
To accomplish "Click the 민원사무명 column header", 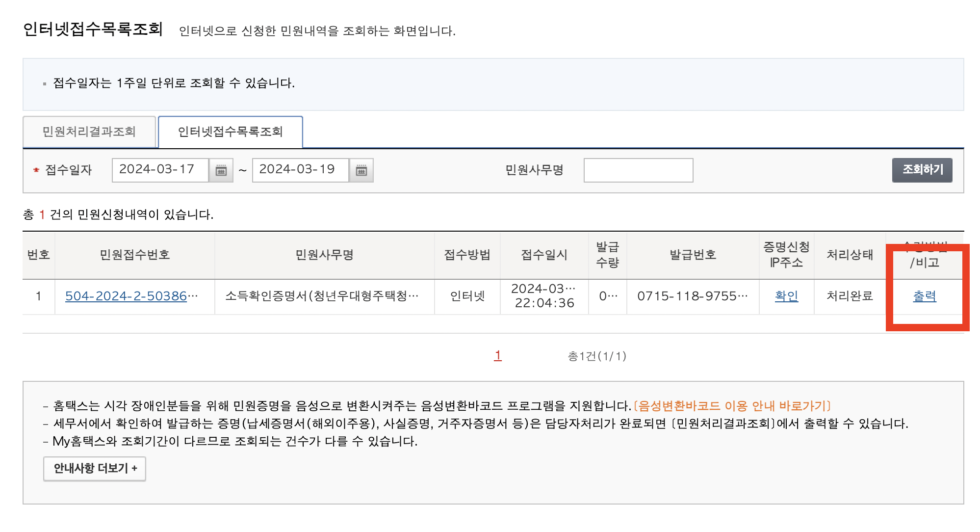I will click(x=324, y=255).
